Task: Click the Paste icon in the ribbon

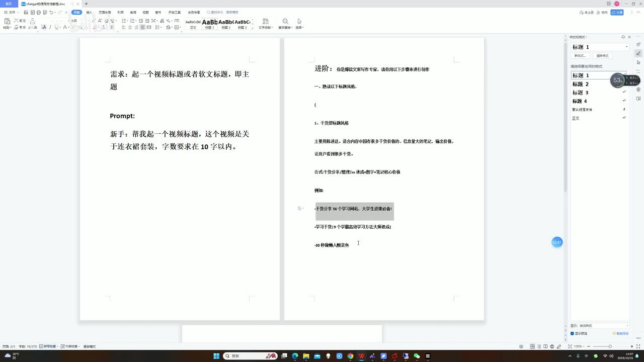Action: pyautogui.click(x=7, y=22)
